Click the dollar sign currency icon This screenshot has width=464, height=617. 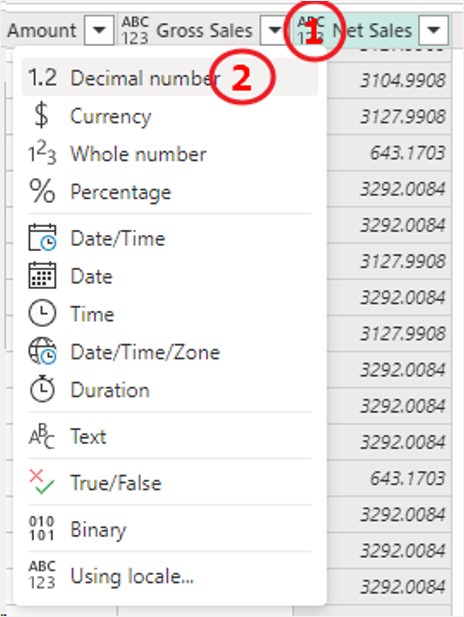pyautogui.click(x=41, y=115)
